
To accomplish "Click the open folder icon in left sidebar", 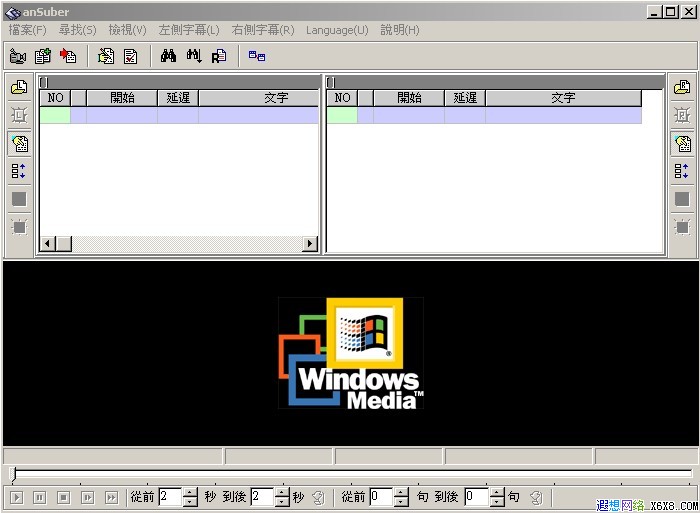I will [x=19, y=87].
